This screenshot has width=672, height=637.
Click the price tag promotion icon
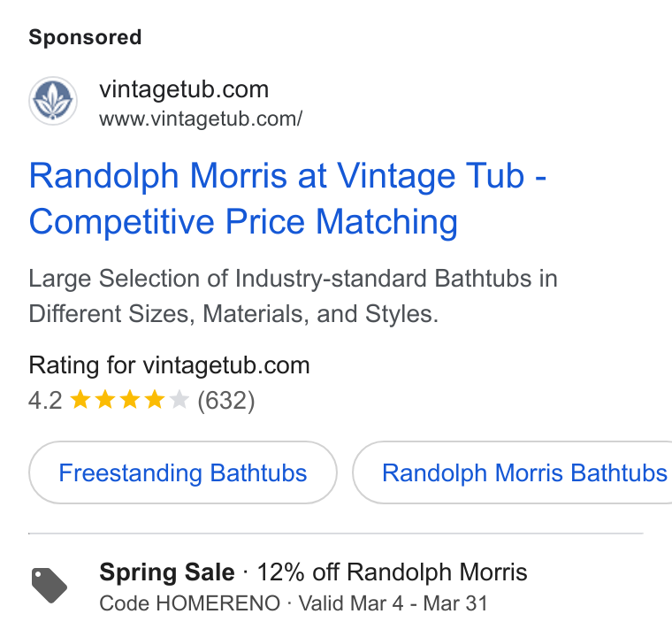(x=50, y=586)
